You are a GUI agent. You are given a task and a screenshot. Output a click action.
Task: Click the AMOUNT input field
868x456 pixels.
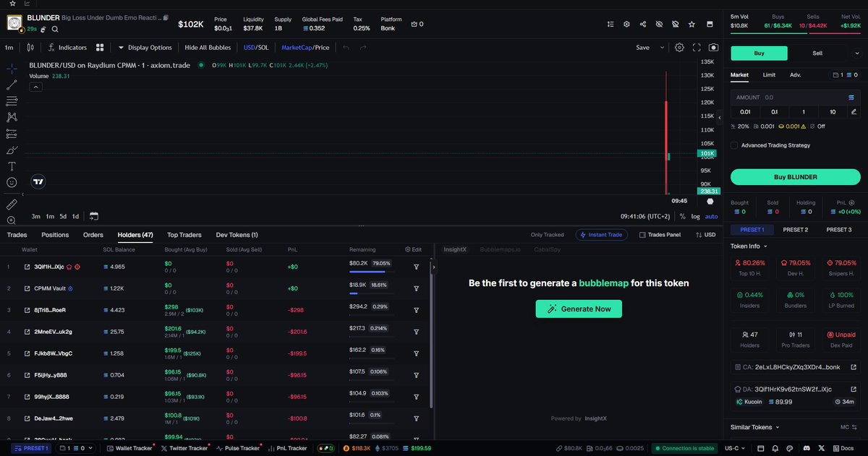(x=795, y=97)
